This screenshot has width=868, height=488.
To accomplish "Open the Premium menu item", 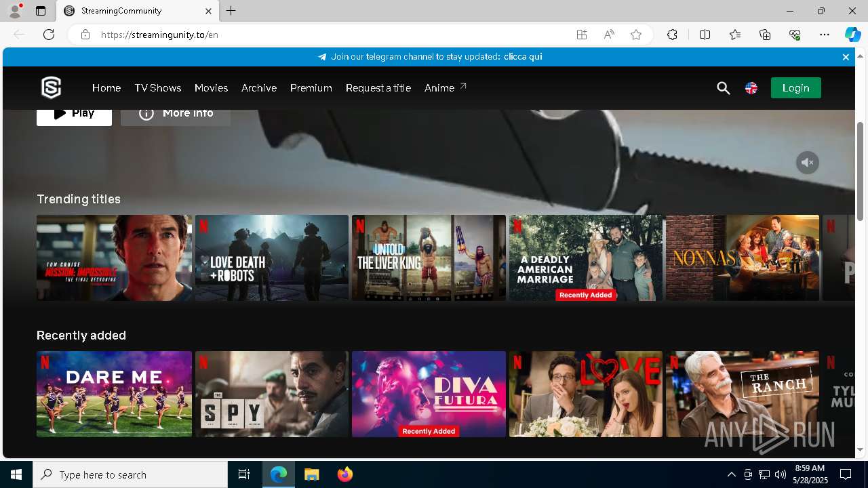I will coord(311,88).
